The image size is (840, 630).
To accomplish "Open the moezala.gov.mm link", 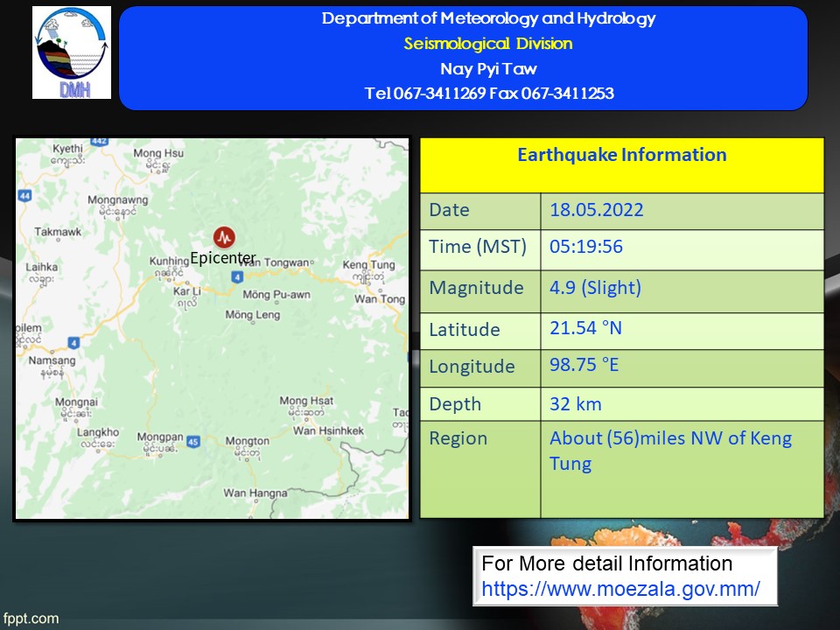I will pyautogui.click(x=620, y=589).
